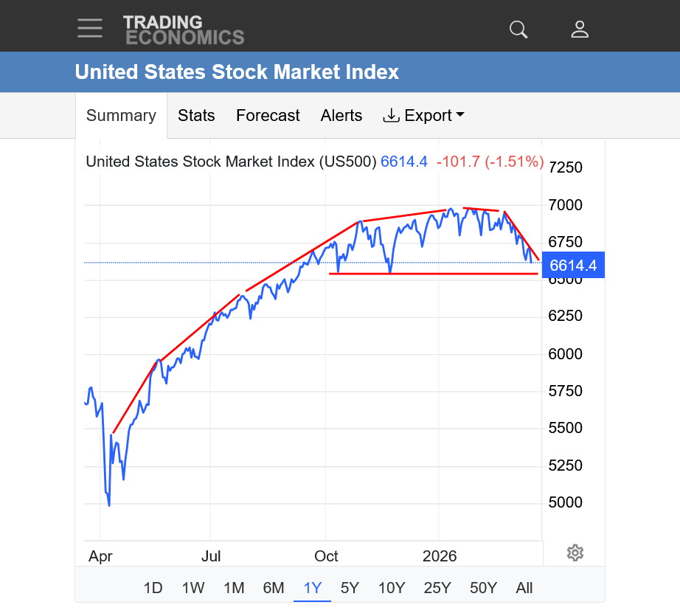The height and width of the screenshot is (616, 680).
Task: Show the 10Y history range
Action: coord(392,588)
